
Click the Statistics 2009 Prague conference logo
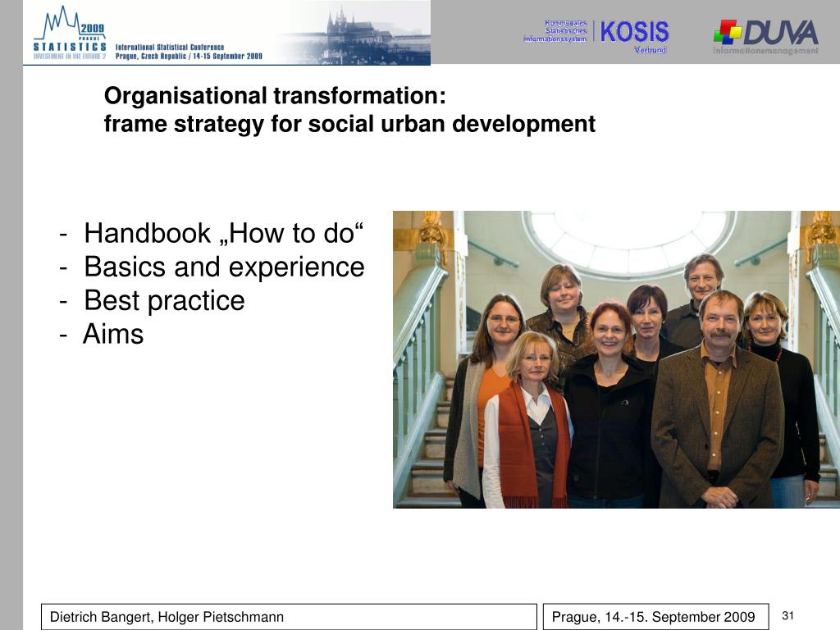click(70, 33)
